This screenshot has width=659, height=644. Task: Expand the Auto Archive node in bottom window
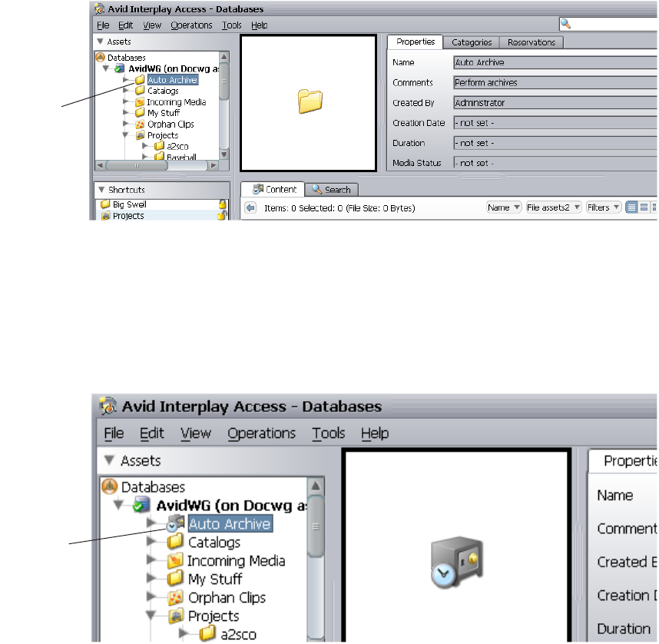[151, 523]
